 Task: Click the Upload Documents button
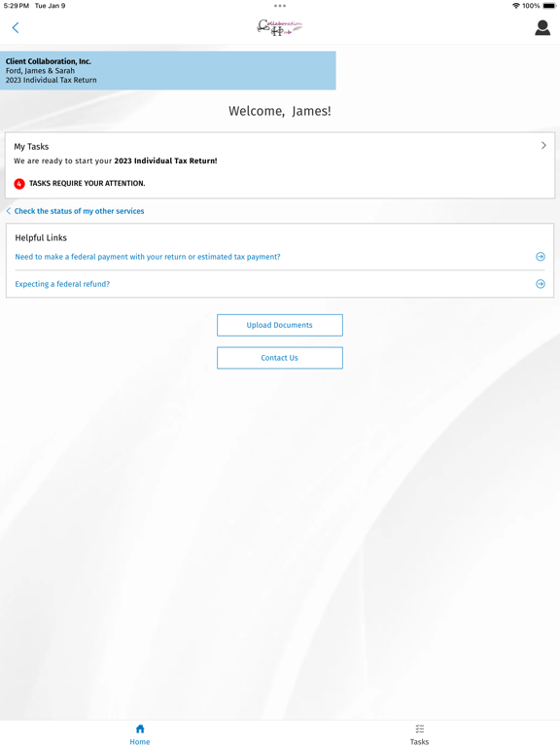[280, 325]
